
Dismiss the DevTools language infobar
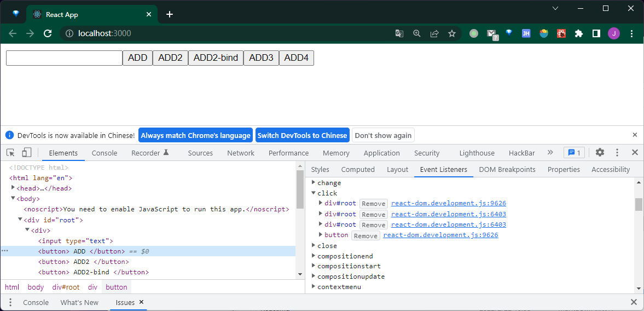(x=635, y=135)
